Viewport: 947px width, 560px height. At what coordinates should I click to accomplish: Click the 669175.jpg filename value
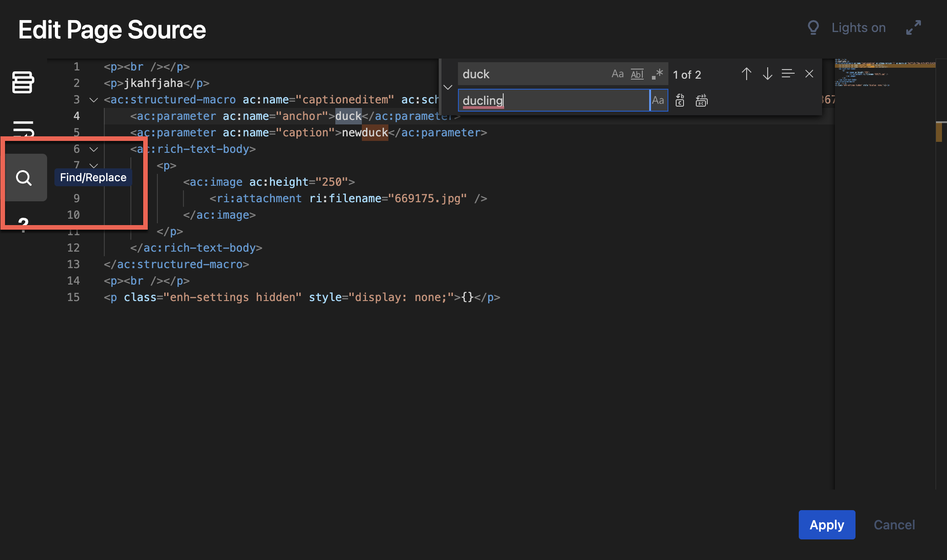click(427, 199)
